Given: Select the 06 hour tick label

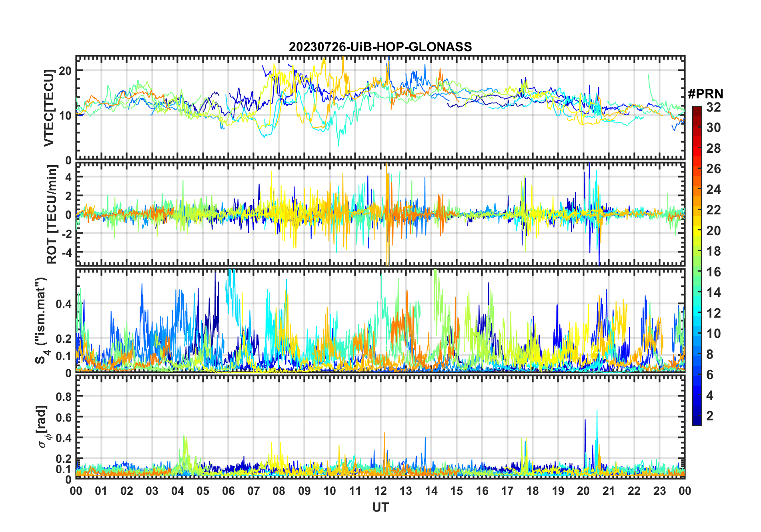Looking at the screenshot, I should point(228,491).
